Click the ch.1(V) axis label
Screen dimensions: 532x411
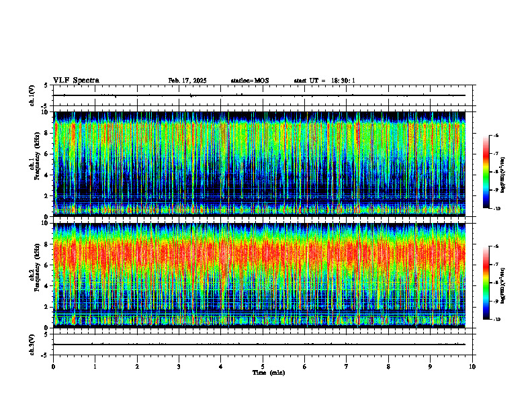click(x=32, y=95)
